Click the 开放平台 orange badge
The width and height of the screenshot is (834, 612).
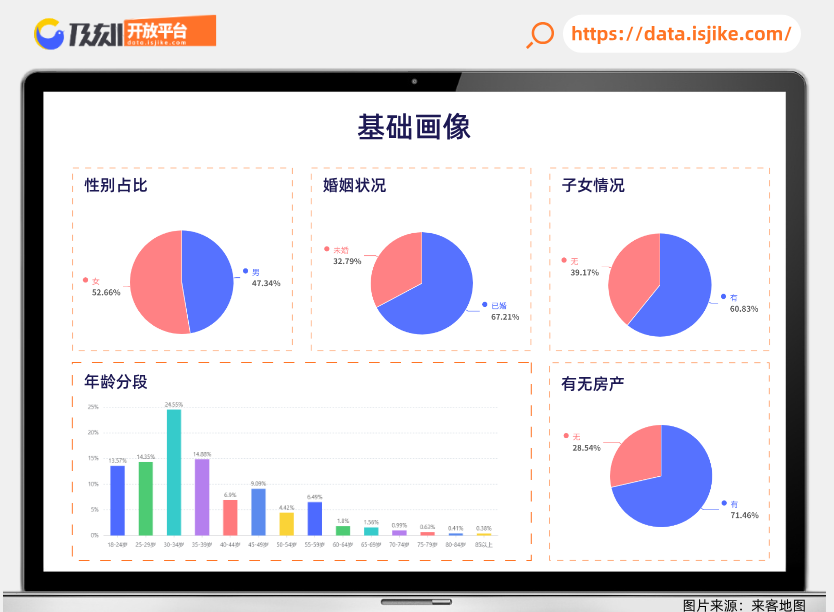coord(157,32)
